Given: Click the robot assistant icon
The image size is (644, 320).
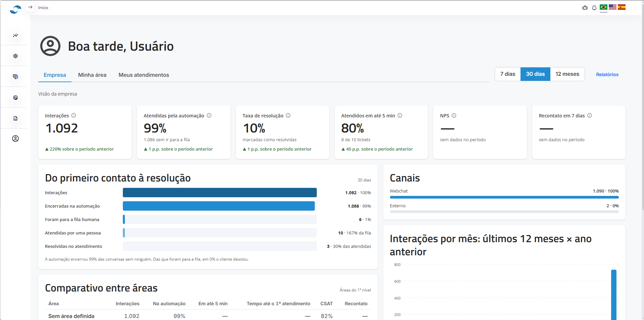Looking at the screenshot, I should point(585,8).
